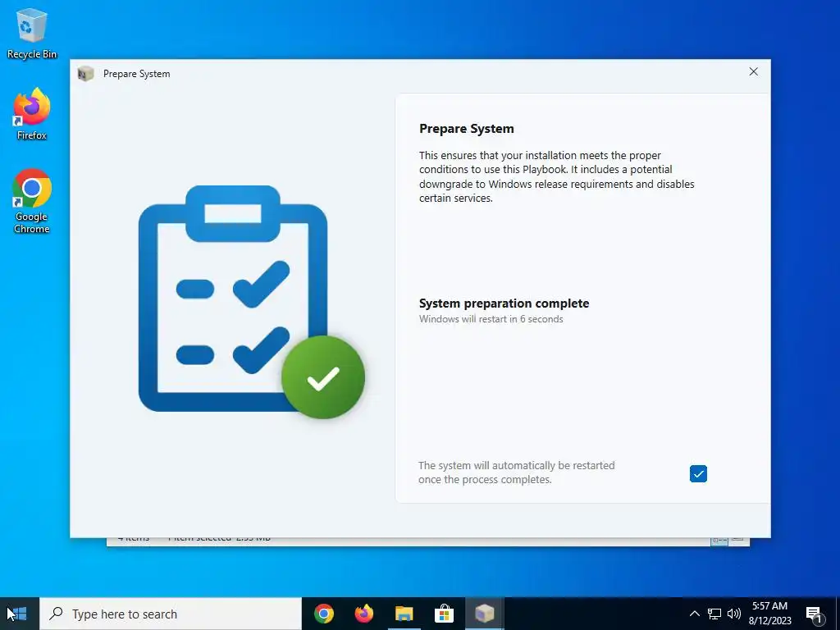Close the Prepare System window
840x630 pixels.
pos(753,72)
